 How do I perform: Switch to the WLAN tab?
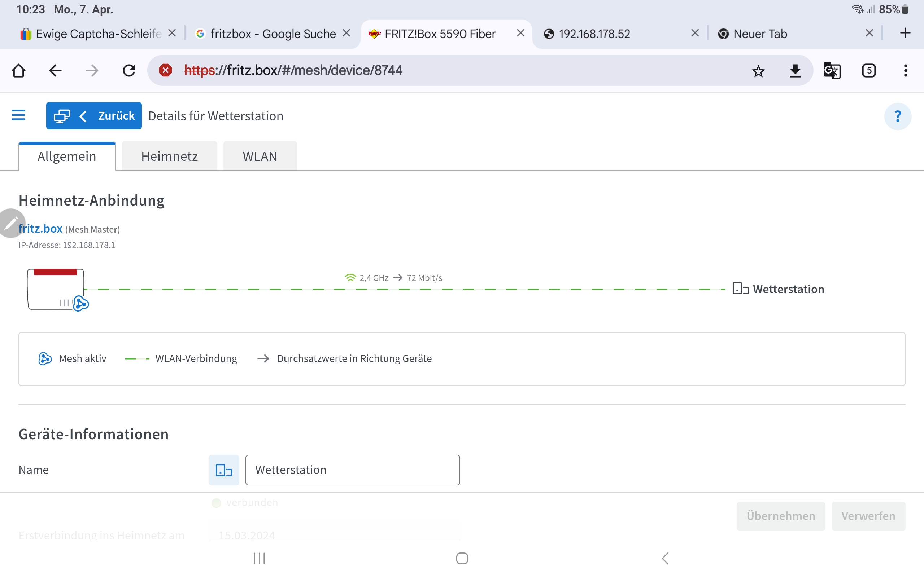[260, 156]
